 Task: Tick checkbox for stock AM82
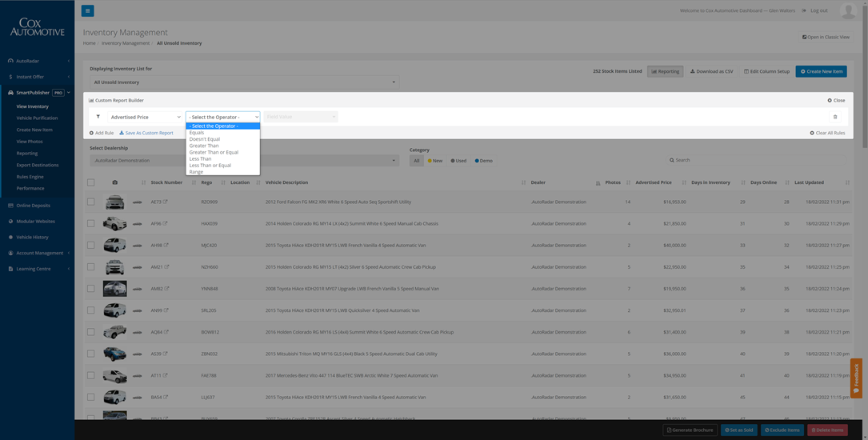point(90,288)
